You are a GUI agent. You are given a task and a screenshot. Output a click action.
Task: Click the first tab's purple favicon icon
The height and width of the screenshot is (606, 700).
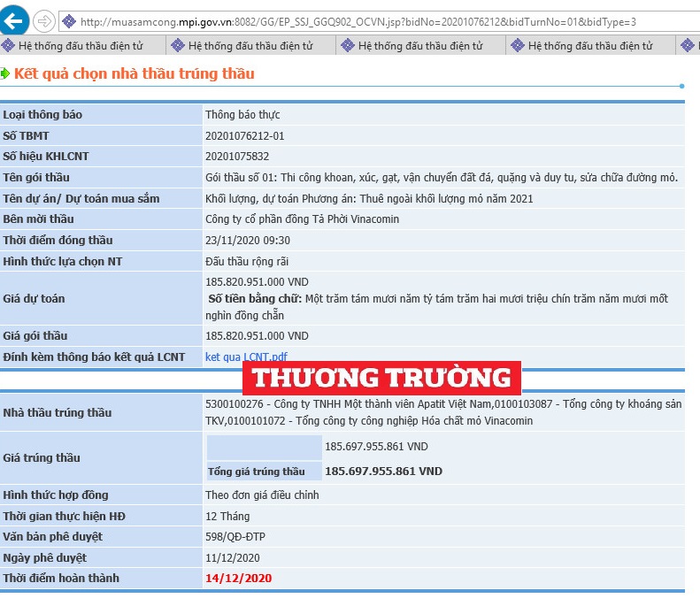(x=8, y=45)
